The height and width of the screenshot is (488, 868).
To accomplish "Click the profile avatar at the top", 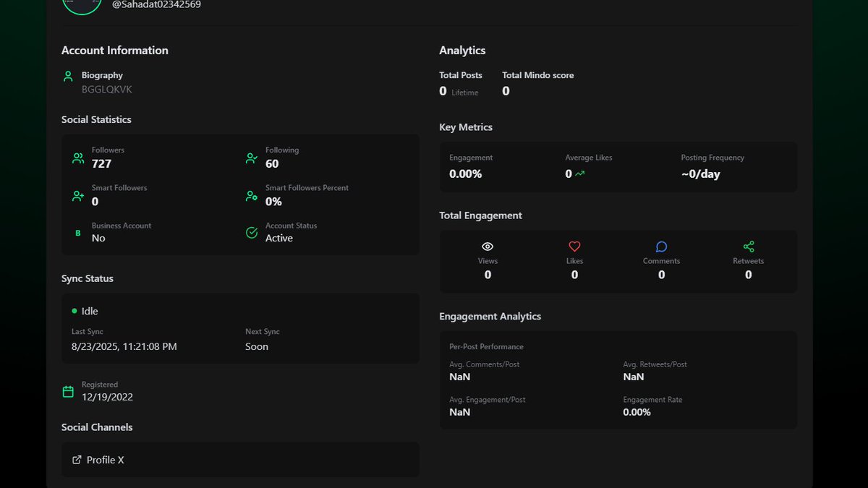I will (x=81, y=4).
